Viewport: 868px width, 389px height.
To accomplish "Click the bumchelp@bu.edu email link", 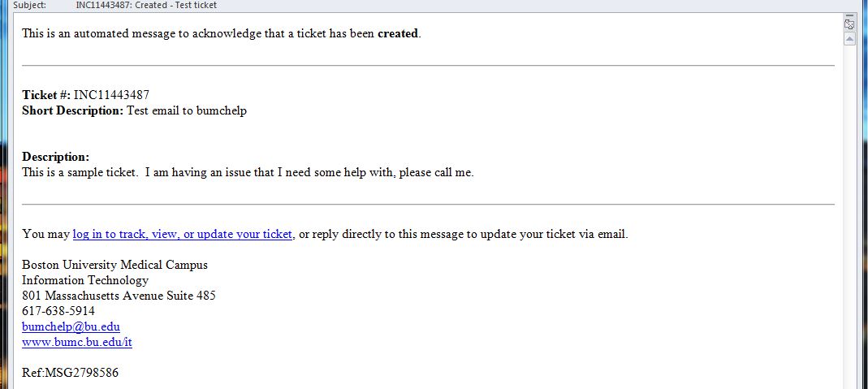I will click(71, 326).
